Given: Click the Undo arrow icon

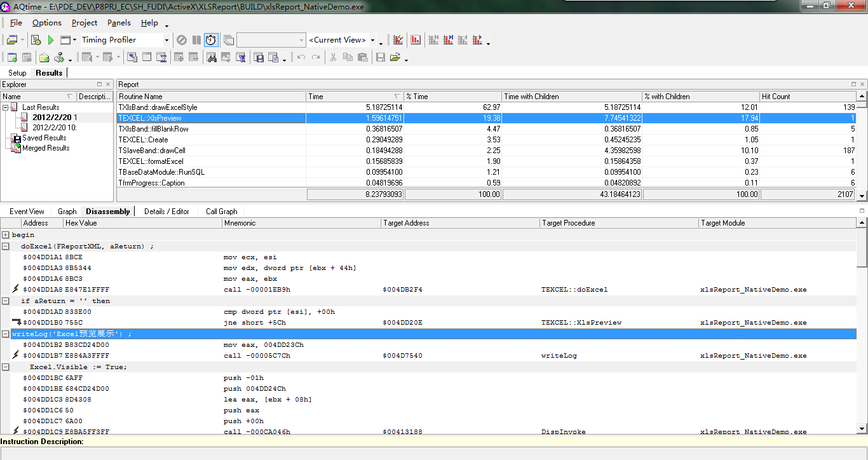Looking at the screenshot, I should 301,57.
